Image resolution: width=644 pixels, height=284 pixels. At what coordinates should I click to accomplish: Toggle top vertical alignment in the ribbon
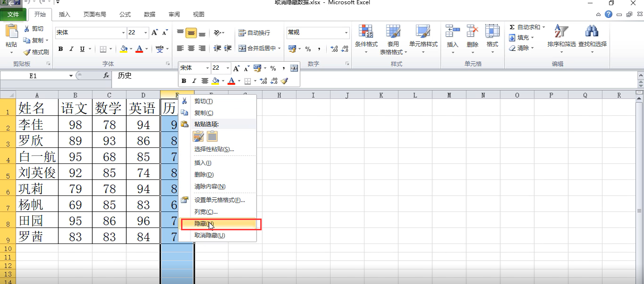pos(180,32)
